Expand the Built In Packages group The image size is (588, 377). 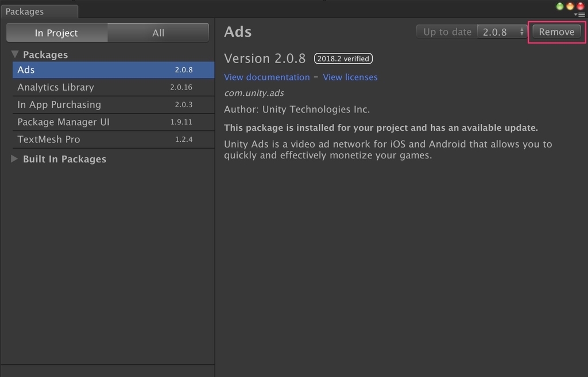click(14, 159)
